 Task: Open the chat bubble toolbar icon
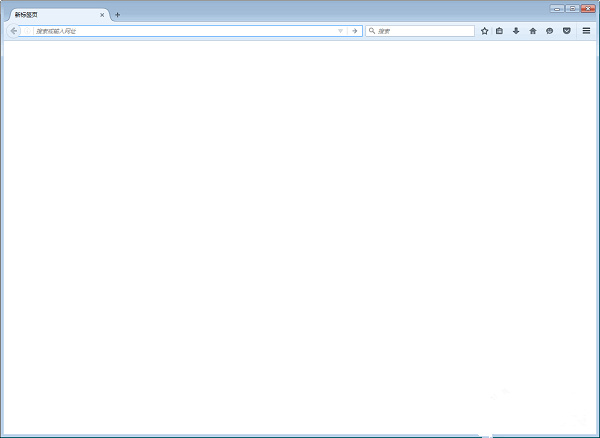click(x=549, y=31)
